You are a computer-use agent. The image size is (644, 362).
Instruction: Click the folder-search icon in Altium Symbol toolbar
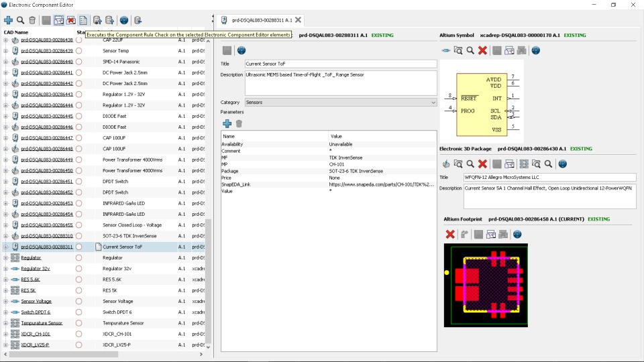[x=458, y=50]
